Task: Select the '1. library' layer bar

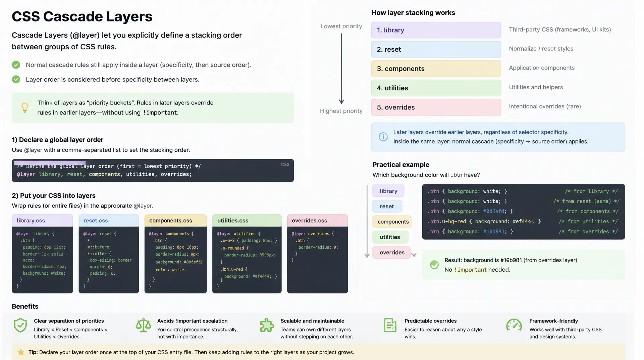Action: [x=436, y=30]
